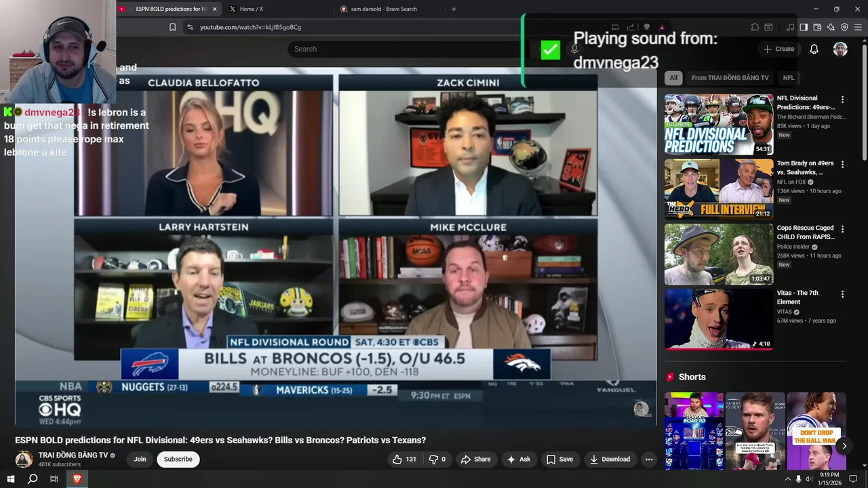Open options for Tom Brady on 49ers video
868x488 pixels.
point(842,165)
